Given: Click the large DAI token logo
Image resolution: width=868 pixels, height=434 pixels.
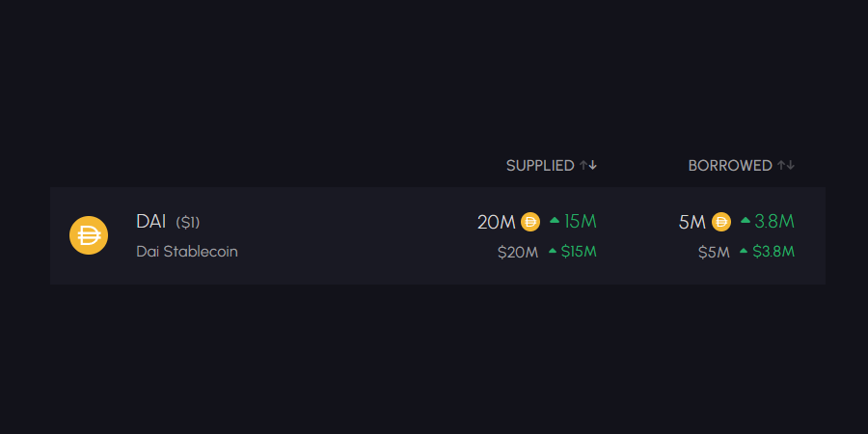Looking at the screenshot, I should pyautogui.click(x=89, y=235).
